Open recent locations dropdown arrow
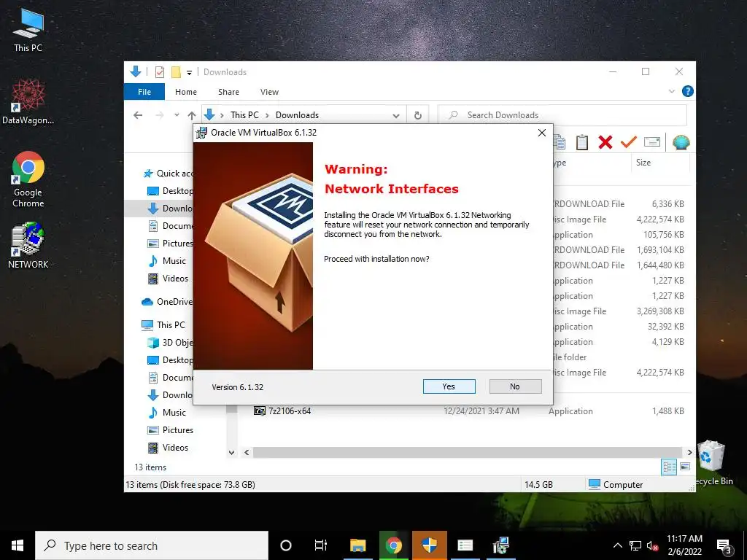Image resolution: width=747 pixels, height=560 pixels. point(177,114)
